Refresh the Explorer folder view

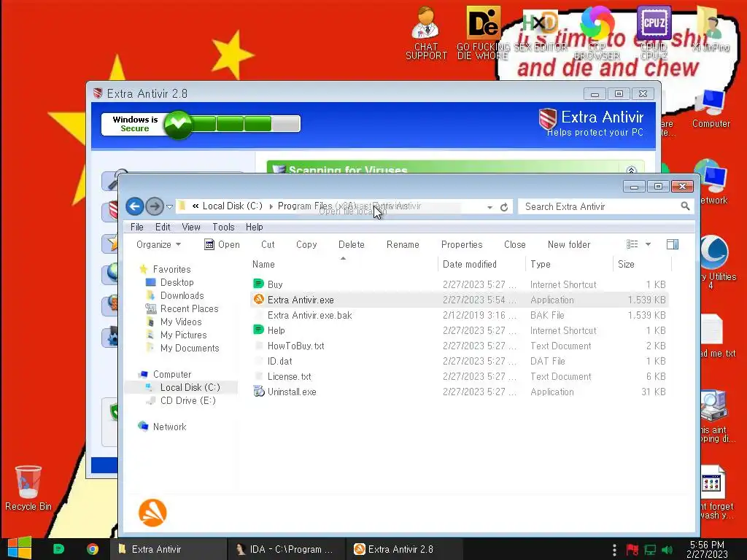504,207
